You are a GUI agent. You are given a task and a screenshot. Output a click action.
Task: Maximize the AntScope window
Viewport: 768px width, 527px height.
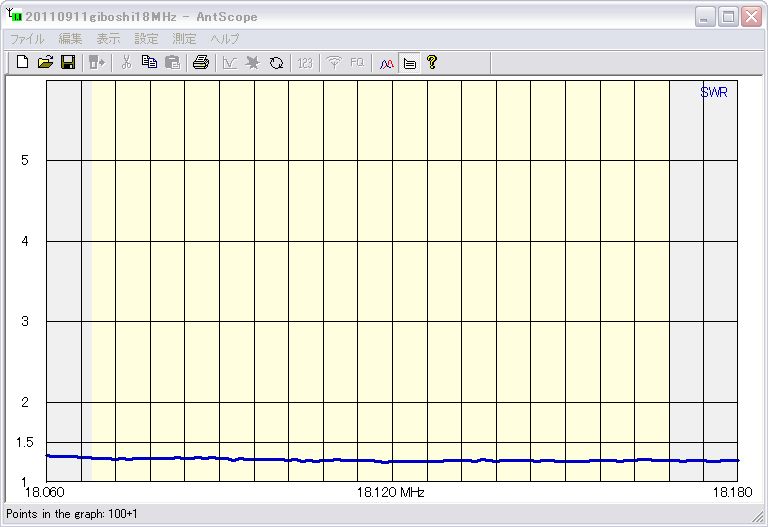tap(728, 17)
